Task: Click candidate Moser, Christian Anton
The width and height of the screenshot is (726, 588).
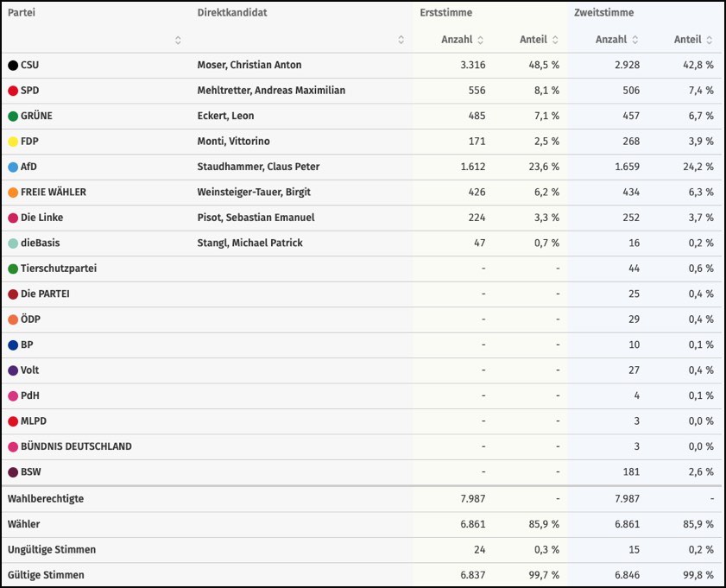Action: pyautogui.click(x=249, y=65)
